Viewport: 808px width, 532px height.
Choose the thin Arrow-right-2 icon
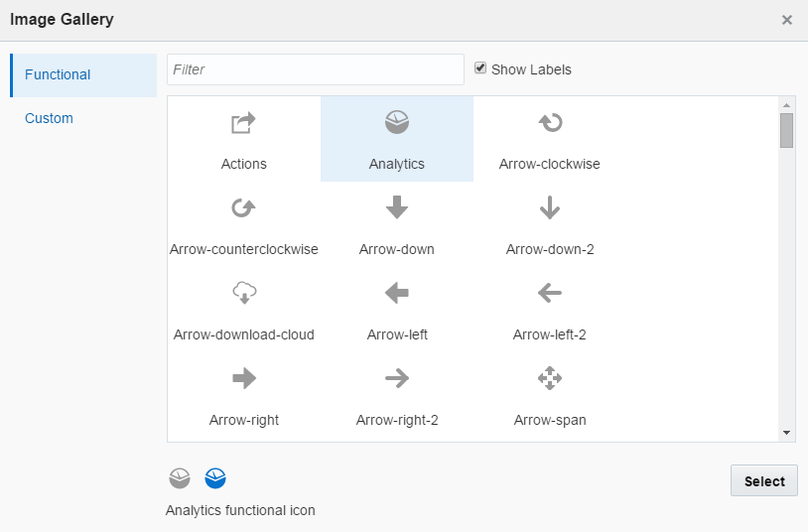click(397, 378)
